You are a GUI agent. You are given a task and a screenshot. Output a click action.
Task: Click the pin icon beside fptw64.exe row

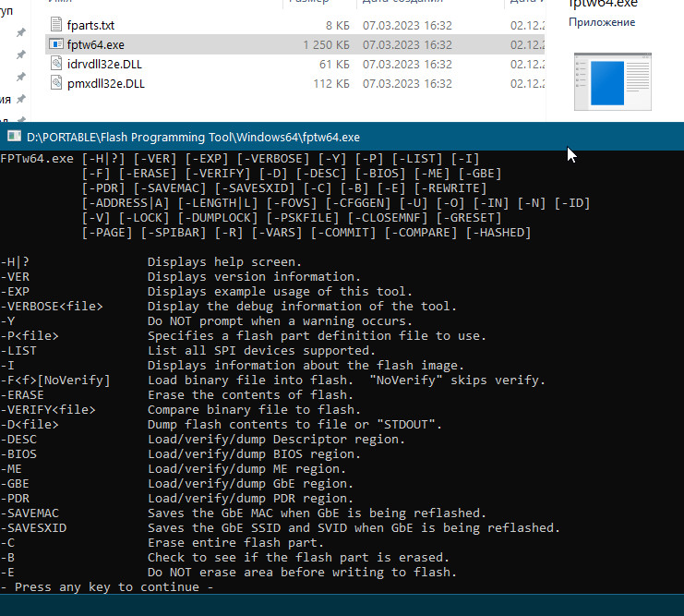20,54
